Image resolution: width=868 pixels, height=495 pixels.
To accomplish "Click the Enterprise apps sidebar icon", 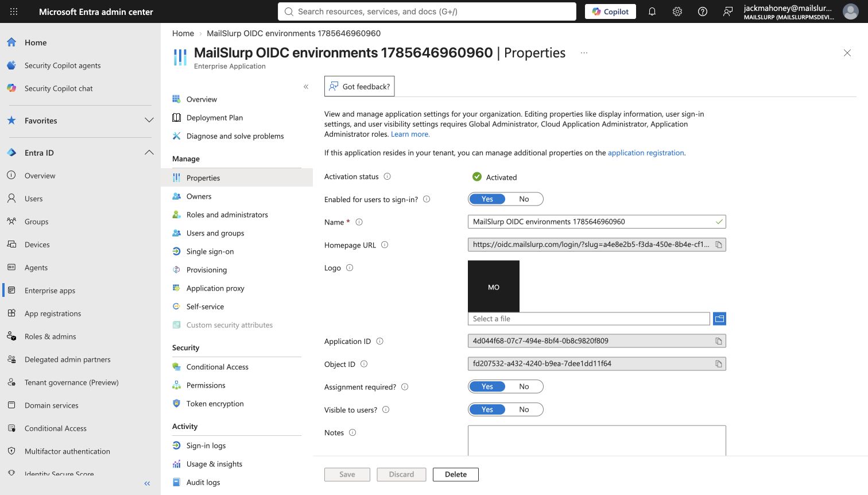I will tap(11, 291).
